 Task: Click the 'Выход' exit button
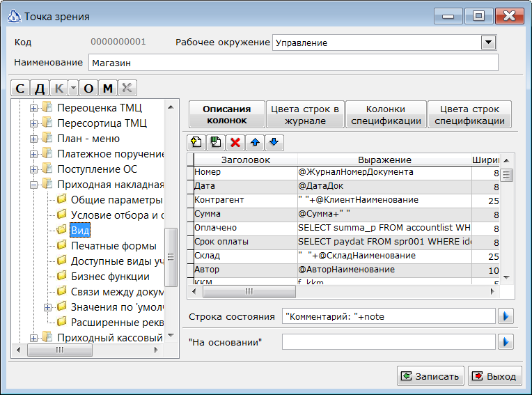pos(495,376)
